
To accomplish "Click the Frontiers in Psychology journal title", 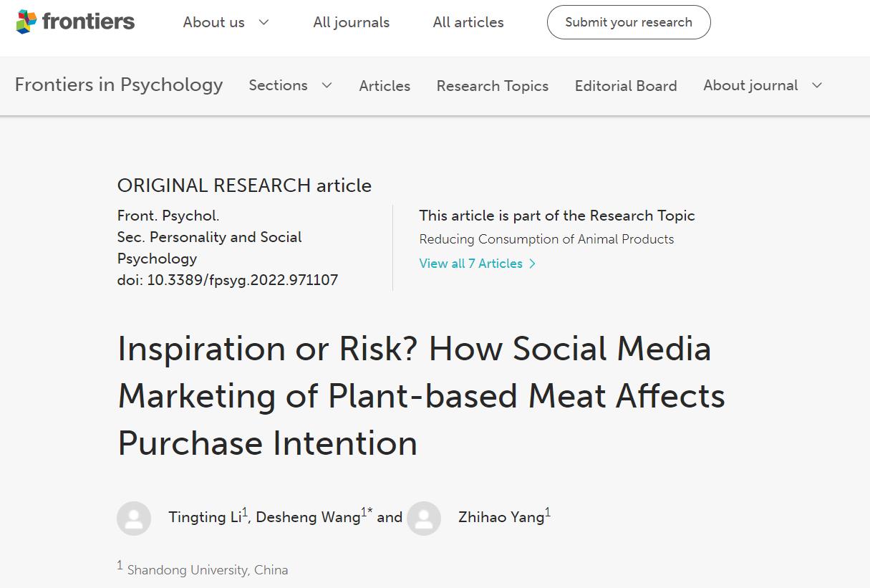I will point(119,85).
